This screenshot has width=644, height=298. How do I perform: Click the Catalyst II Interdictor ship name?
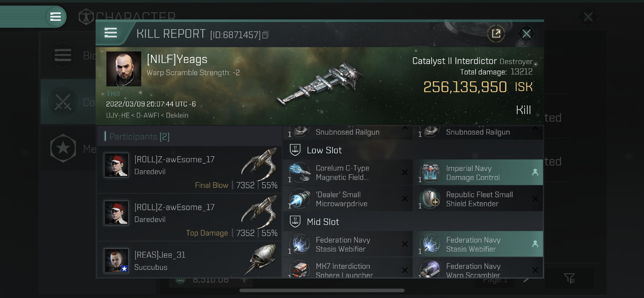455,61
